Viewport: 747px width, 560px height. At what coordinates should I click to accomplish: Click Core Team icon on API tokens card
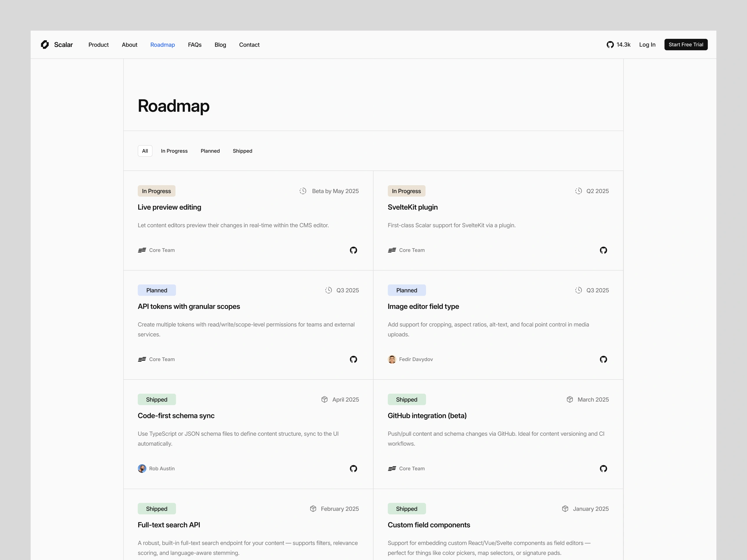[x=142, y=359]
